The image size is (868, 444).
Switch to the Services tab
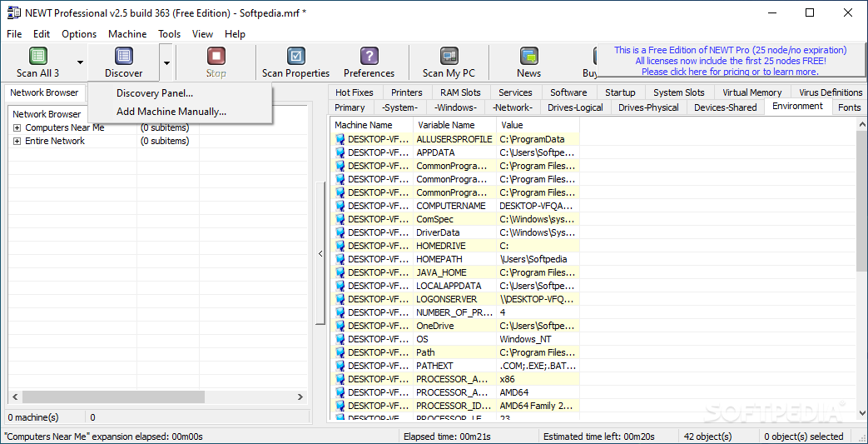click(515, 92)
